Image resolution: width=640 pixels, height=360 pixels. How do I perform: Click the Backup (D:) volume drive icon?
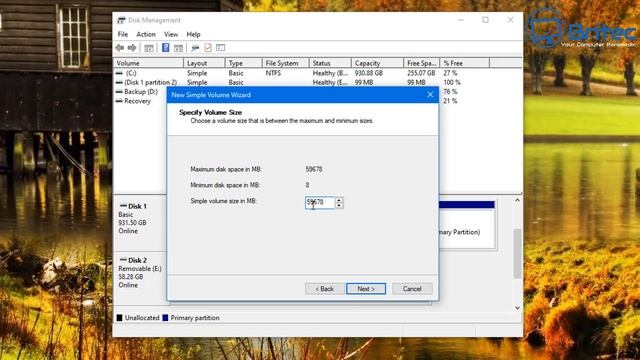coord(119,92)
